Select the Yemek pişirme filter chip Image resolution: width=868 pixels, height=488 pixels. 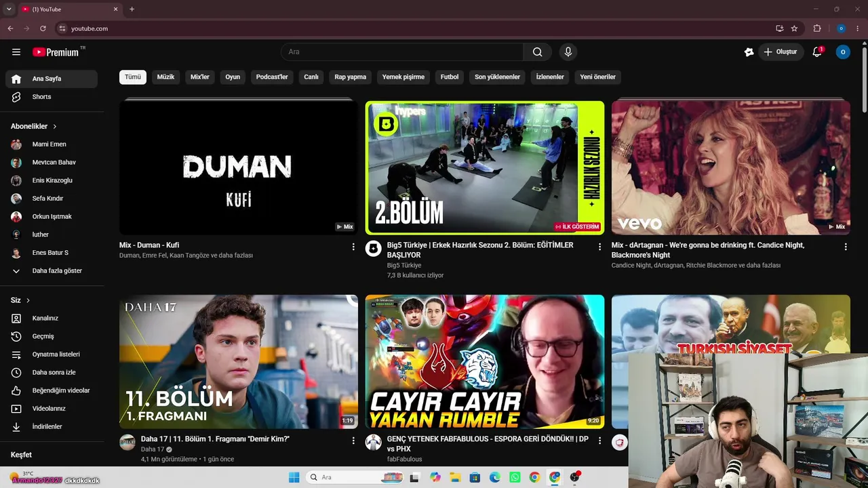403,77
